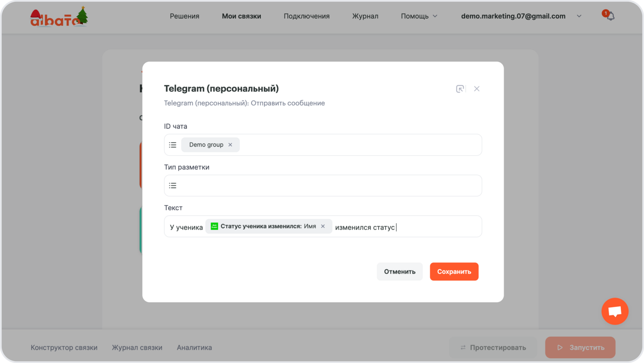Open the Подключения menu item
The width and height of the screenshot is (644, 363).
coord(306,16)
